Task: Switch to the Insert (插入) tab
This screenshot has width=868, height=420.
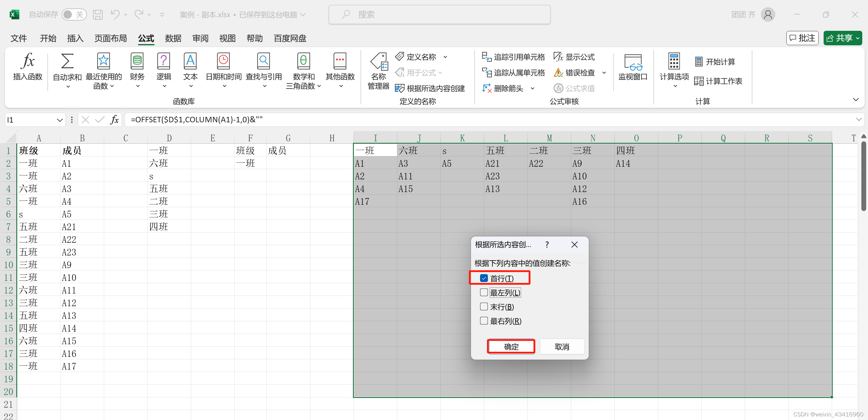Action: tap(75, 38)
